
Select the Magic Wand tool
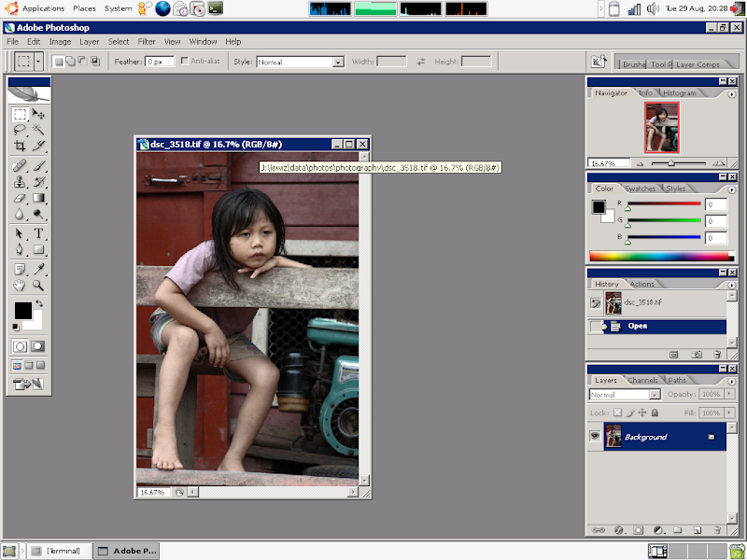pyautogui.click(x=38, y=130)
